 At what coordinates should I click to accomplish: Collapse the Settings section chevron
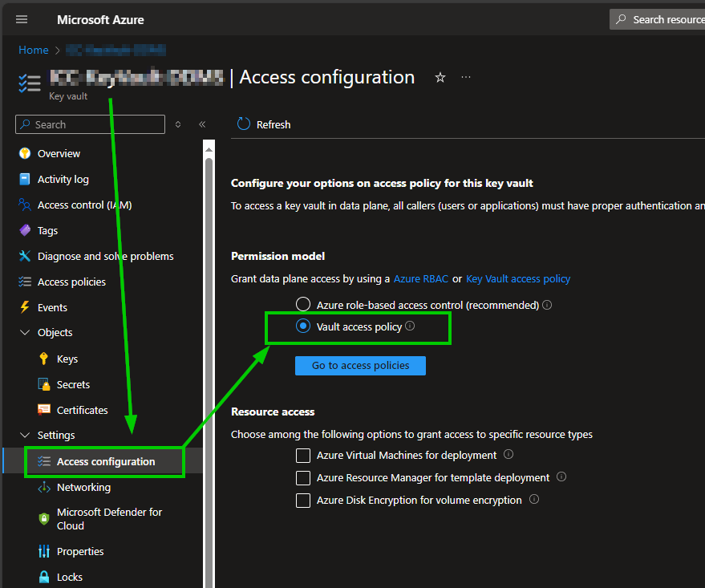click(25, 435)
